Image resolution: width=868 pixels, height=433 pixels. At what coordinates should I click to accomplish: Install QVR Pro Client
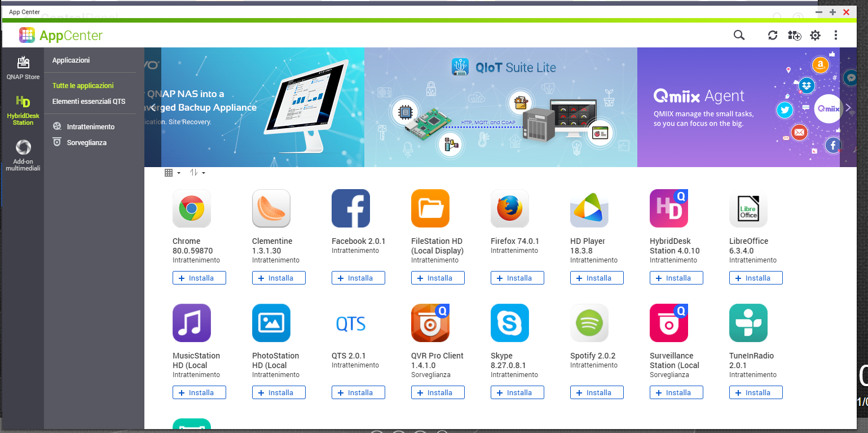pos(438,392)
